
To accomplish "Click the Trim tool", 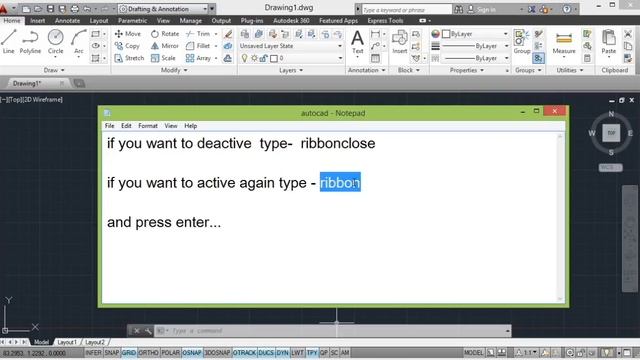I will click(x=198, y=33).
